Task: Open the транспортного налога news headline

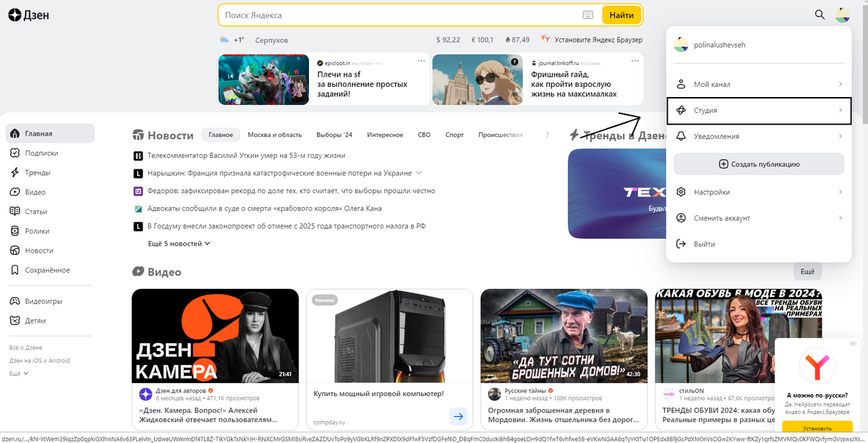Action: [286, 226]
